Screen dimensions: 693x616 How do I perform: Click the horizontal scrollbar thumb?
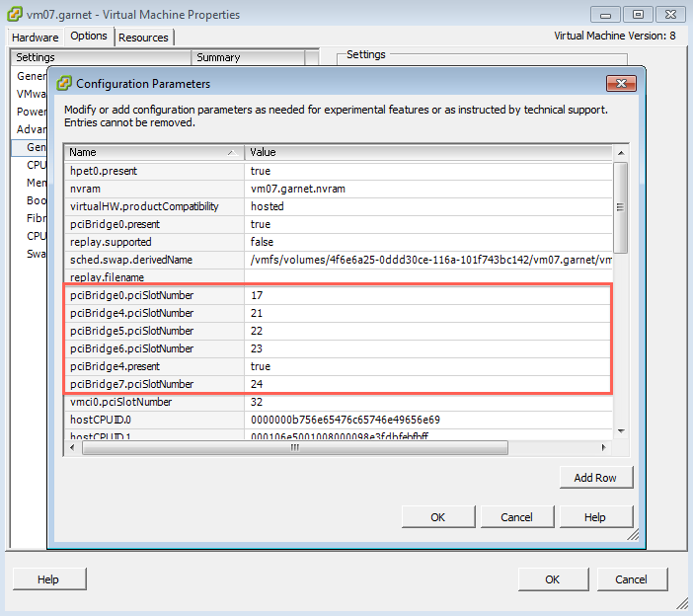[x=295, y=447]
